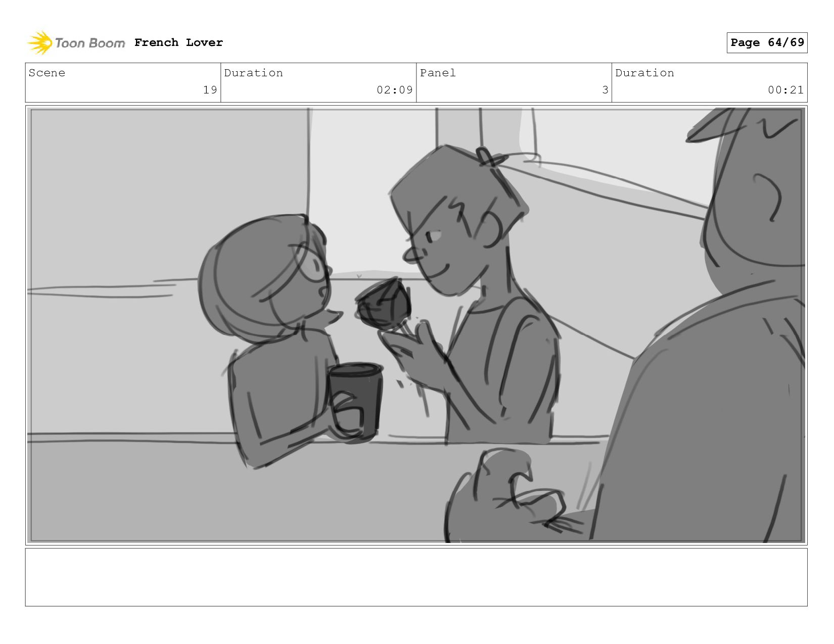Screen dimensions: 834x644
Task: Click the 'Duration' label beside Scene
Action: click(x=254, y=73)
